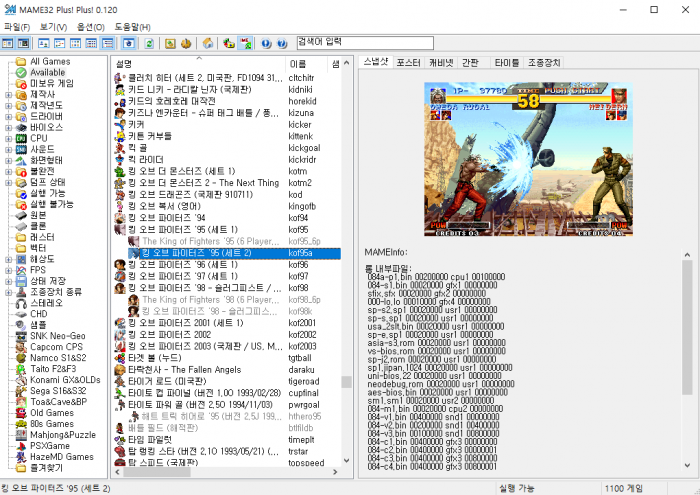
Task: Click the red-green folder toolbar icon
Action: (x=229, y=43)
